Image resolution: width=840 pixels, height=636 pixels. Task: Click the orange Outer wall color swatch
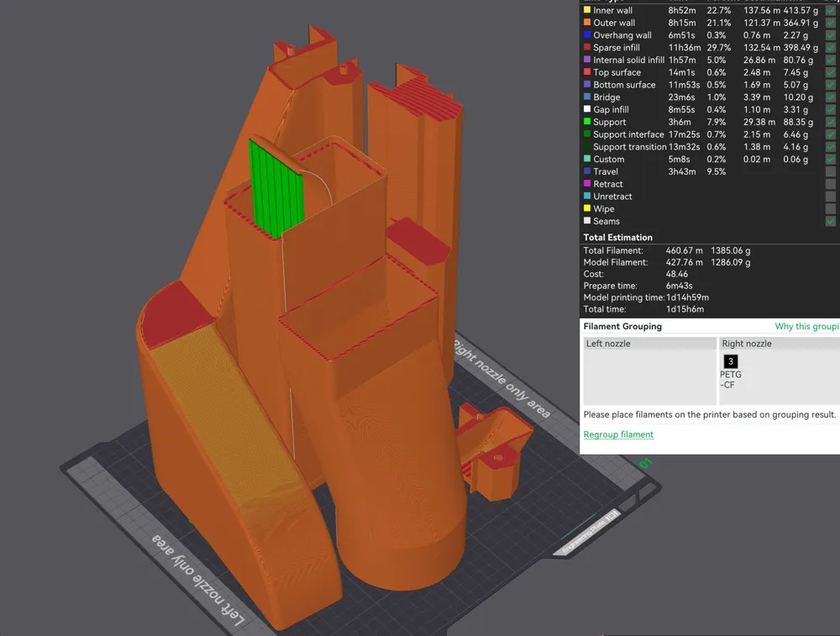(587, 22)
